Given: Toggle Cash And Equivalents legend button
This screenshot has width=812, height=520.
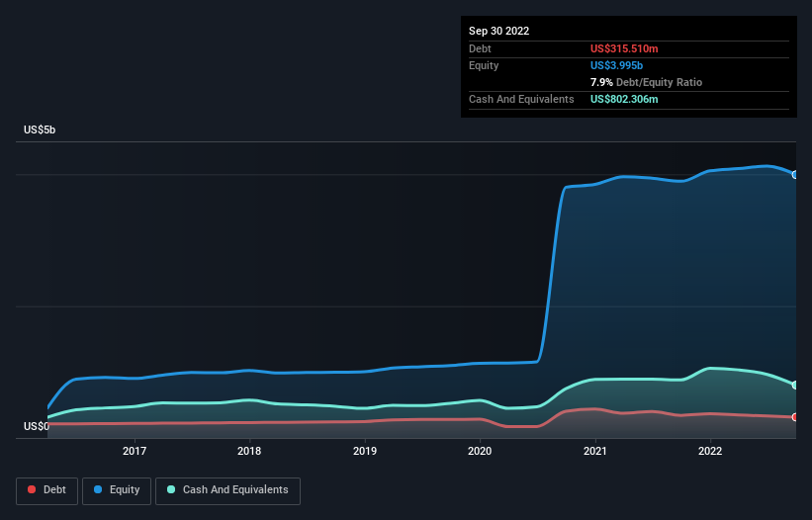Looking at the screenshot, I should (227, 490).
